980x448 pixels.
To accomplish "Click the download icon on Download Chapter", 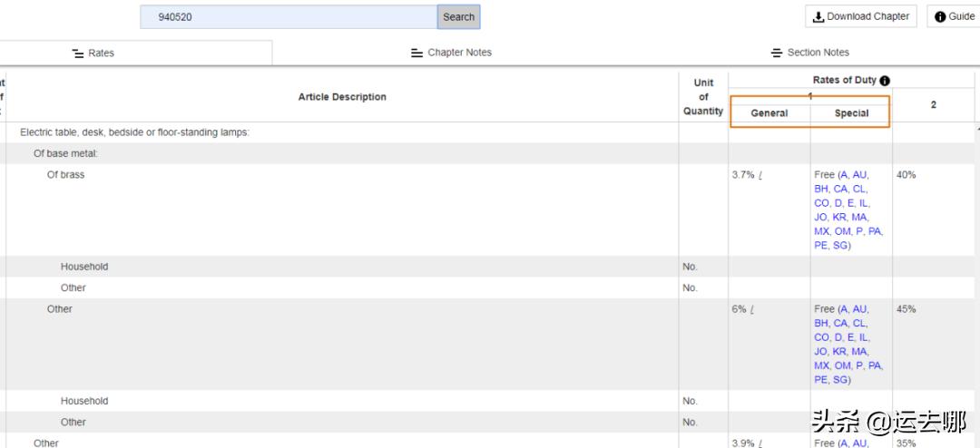I will (x=818, y=16).
